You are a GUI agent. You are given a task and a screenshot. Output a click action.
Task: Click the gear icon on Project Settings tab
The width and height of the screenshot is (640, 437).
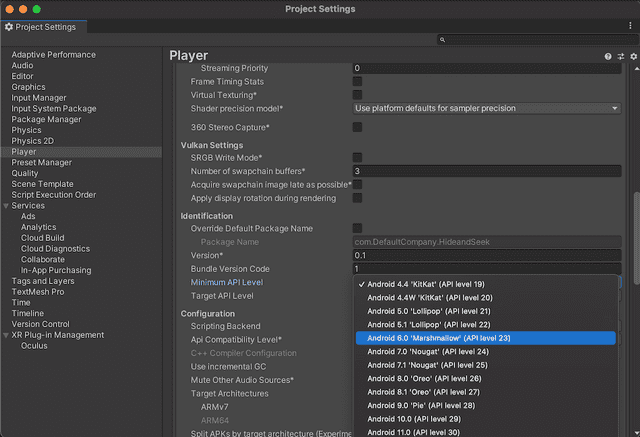point(9,27)
